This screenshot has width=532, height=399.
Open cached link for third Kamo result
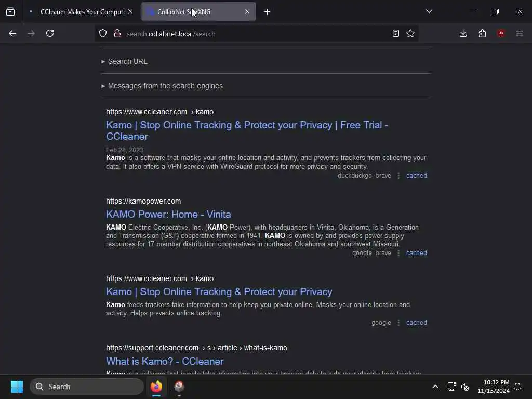tap(417, 323)
